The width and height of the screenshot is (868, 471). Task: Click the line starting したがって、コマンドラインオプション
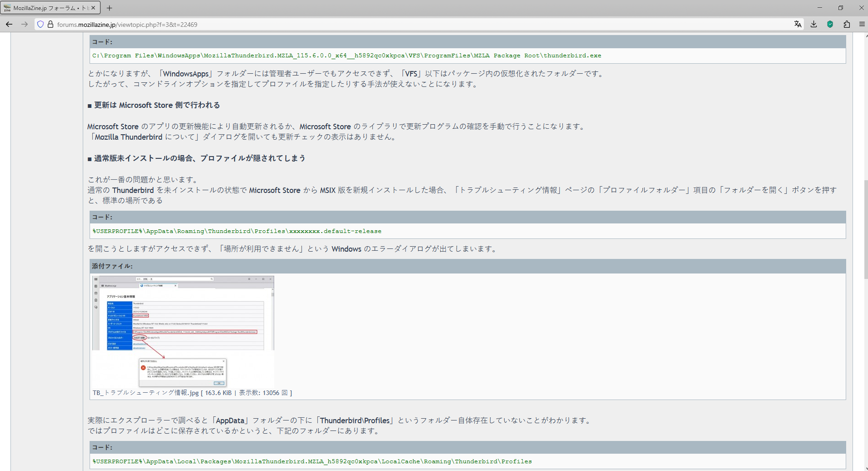(284, 84)
